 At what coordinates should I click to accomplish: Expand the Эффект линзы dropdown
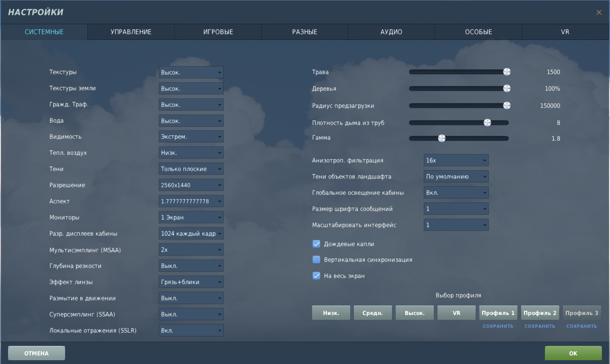[x=191, y=282]
